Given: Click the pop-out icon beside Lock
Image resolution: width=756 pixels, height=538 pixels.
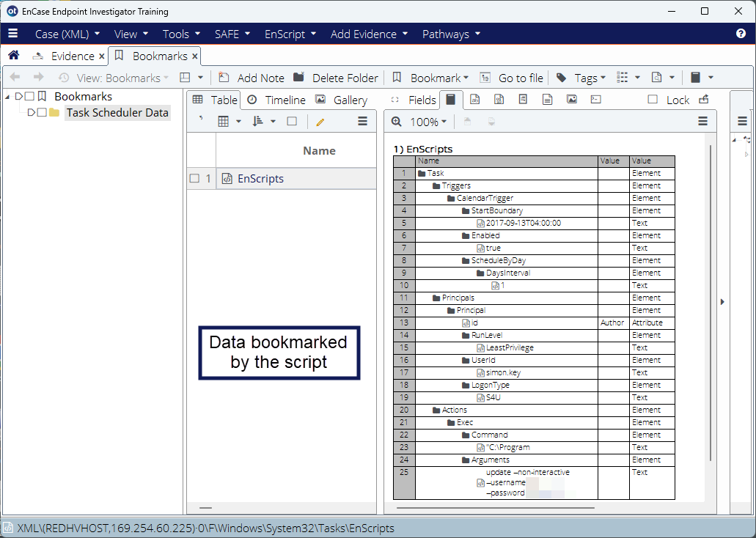Looking at the screenshot, I should 704,99.
